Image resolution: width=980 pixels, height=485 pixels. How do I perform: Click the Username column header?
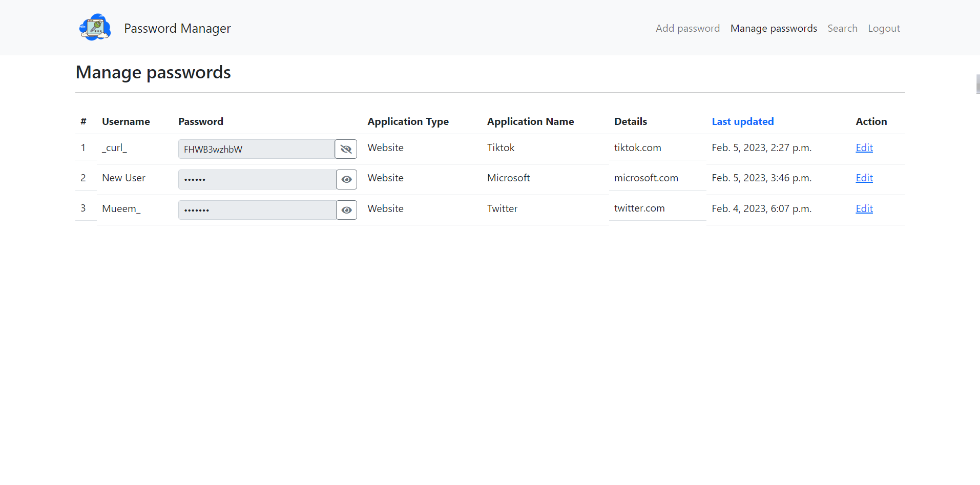(126, 121)
